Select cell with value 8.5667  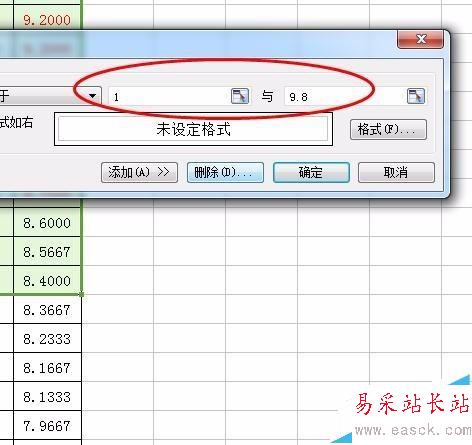click(47, 251)
